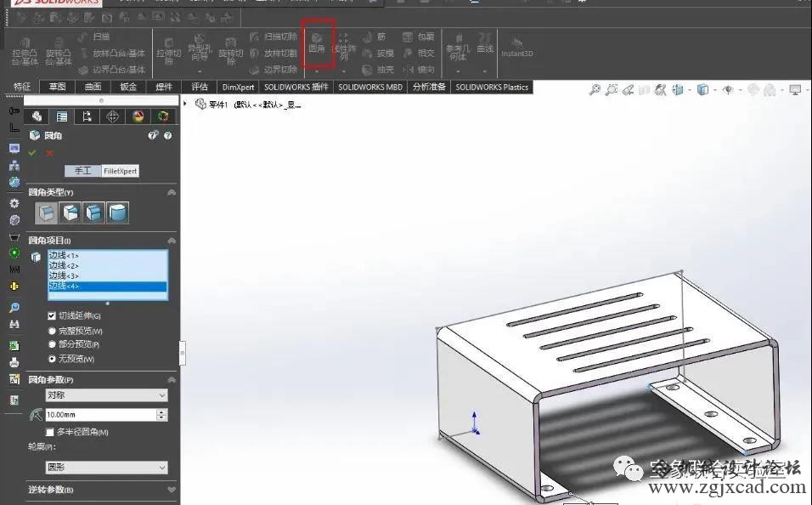
Task: Switch to the 特征 tab
Action: click(x=22, y=87)
